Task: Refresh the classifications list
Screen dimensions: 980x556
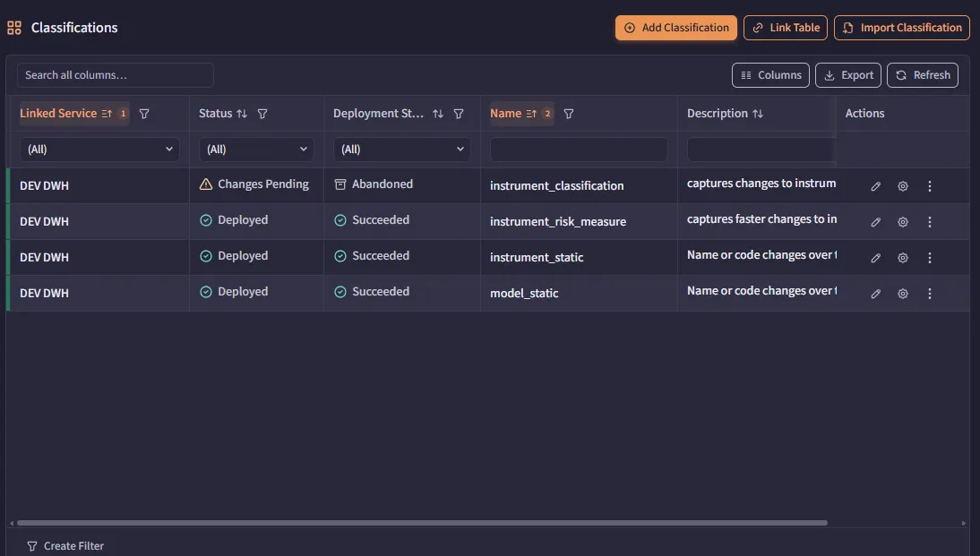Action: (x=922, y=75)
